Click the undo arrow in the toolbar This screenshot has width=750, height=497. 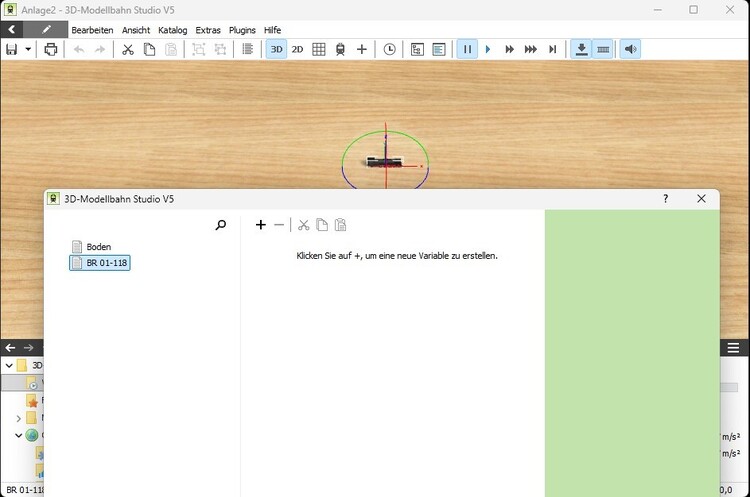(79, 49)
